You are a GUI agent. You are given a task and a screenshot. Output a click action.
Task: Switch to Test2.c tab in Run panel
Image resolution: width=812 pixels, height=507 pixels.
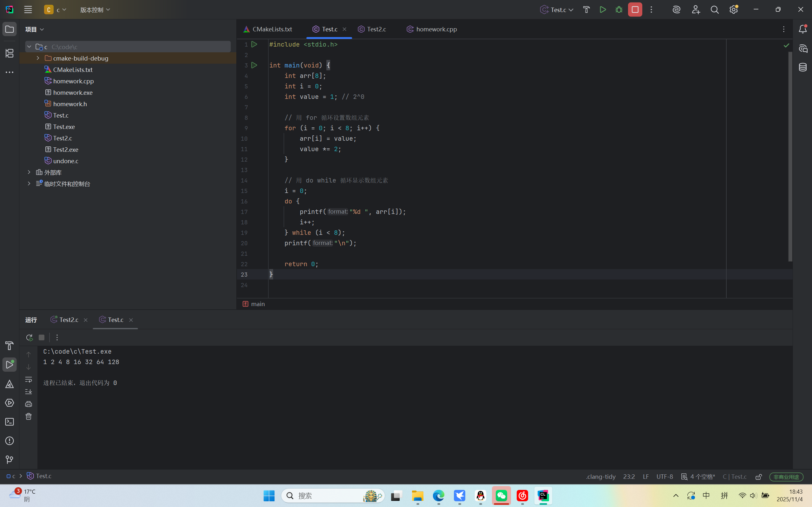[69, 320]
